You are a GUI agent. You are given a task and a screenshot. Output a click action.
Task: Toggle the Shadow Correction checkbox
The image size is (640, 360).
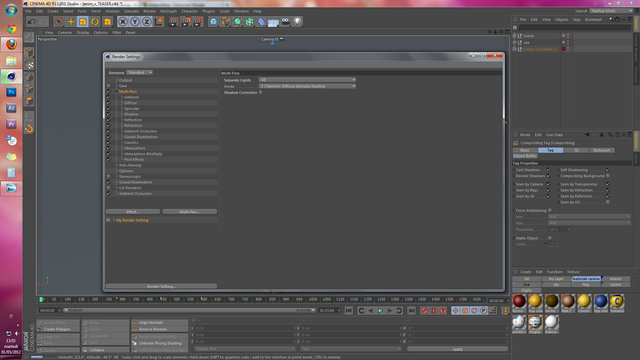click(x=260, y=93)
